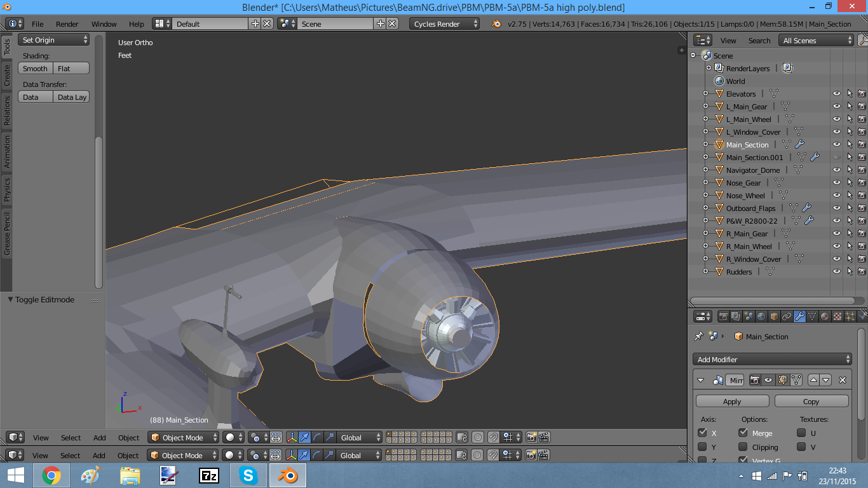Open the Set Origin dropdown
This screenshot has width=868, height=488.
(54, 39)
